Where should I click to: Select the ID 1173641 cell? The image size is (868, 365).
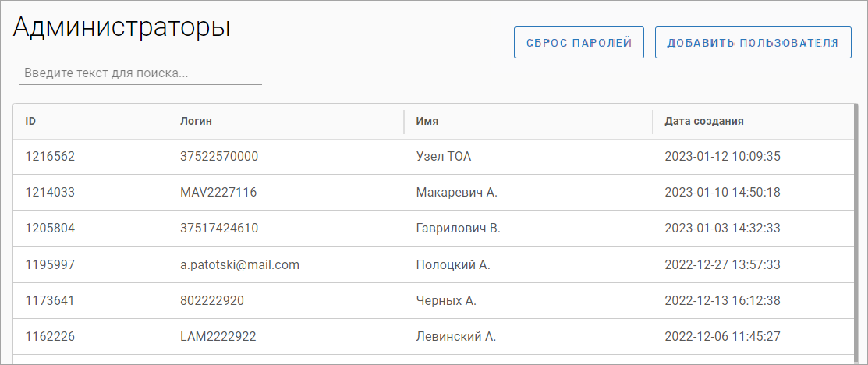coord(50,301)
